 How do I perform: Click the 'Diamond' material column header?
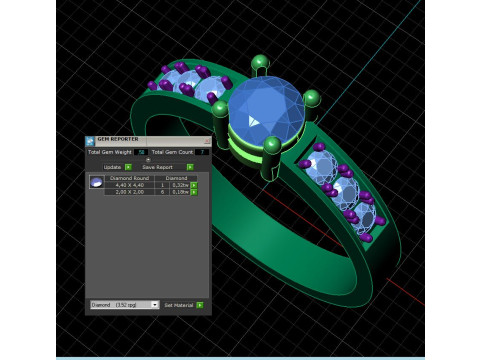(x=176, y=178)
